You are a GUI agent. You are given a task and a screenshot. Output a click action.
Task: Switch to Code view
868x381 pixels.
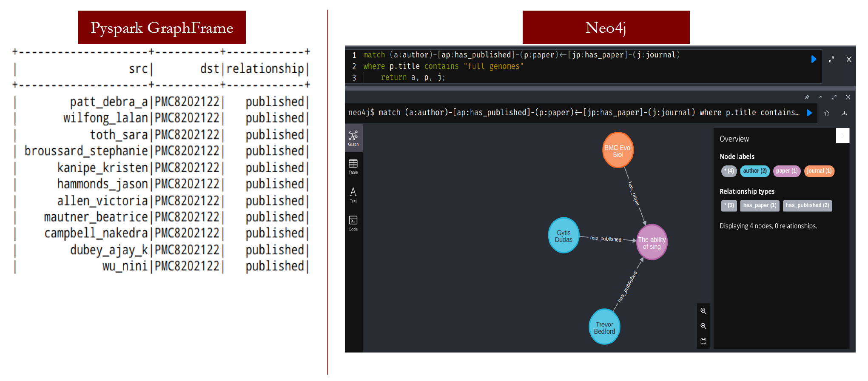click(x=353, y=223)
